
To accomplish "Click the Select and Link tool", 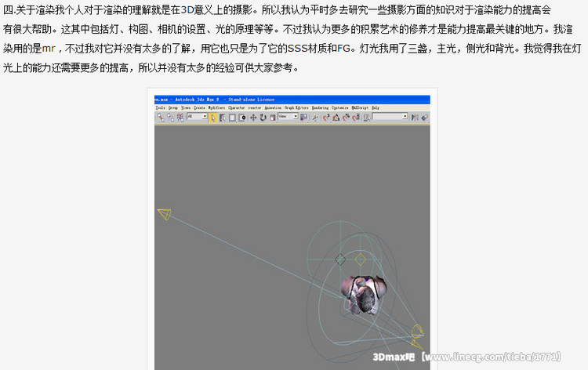I will pyautogui.click(x=160, y=117).
